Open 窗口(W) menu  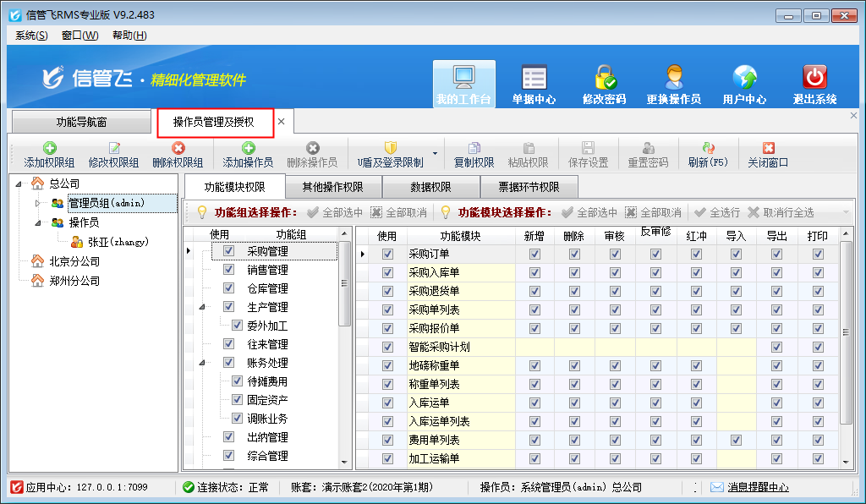(x=80, y=36)
